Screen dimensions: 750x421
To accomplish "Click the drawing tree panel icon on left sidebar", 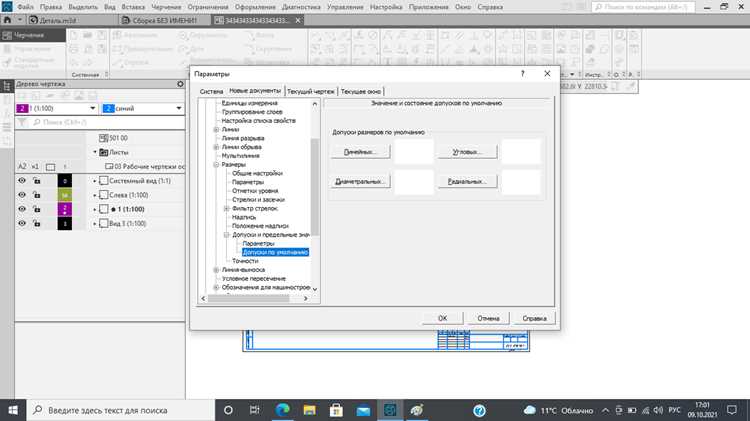I will [7, 86].
